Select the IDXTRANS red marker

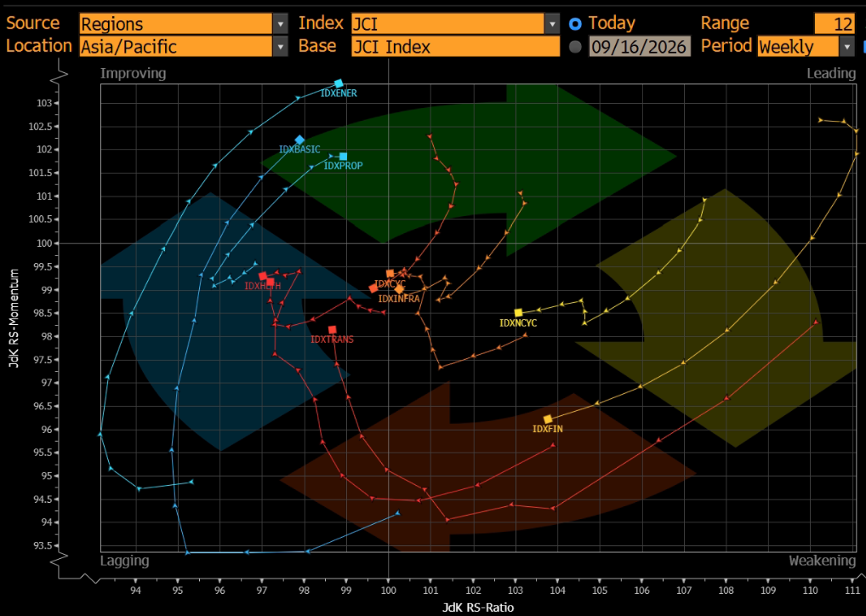tap(332, 330)
